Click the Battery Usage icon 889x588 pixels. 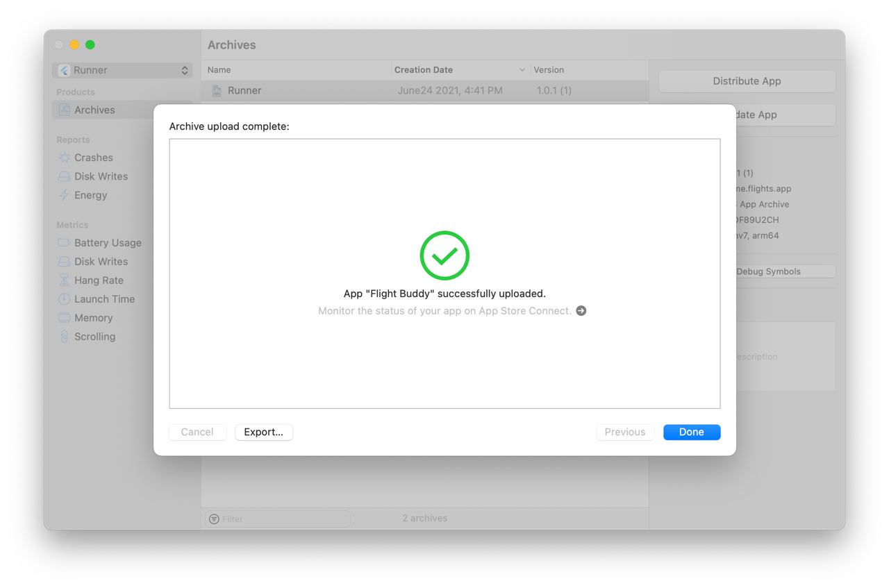pos(64,243)
